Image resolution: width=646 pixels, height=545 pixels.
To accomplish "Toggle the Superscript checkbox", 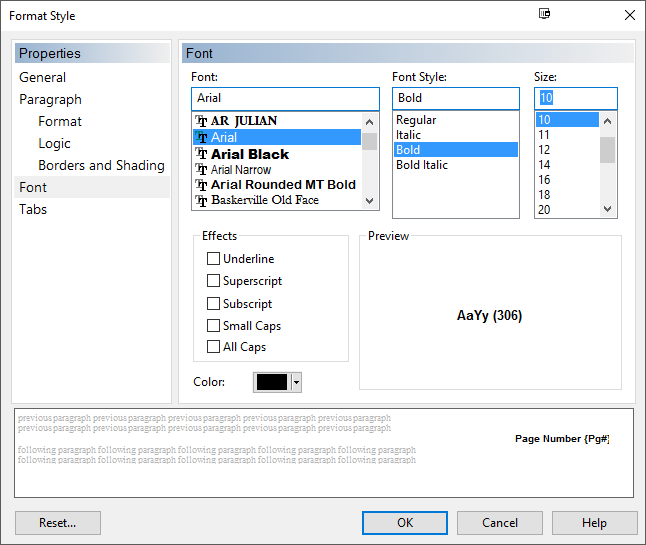I will 213,281.
